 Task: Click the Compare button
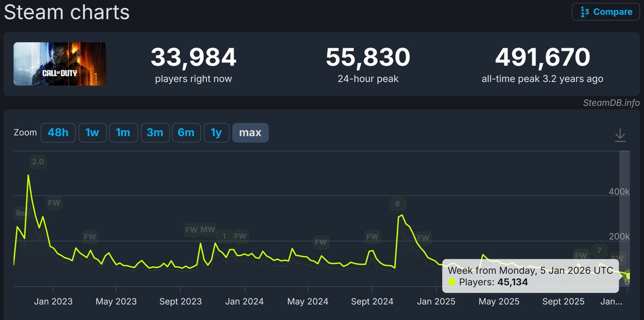pos(605,12)
